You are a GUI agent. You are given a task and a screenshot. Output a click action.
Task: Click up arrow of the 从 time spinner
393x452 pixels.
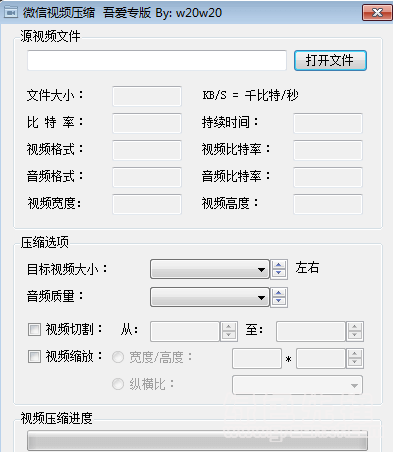coord(229,327)
